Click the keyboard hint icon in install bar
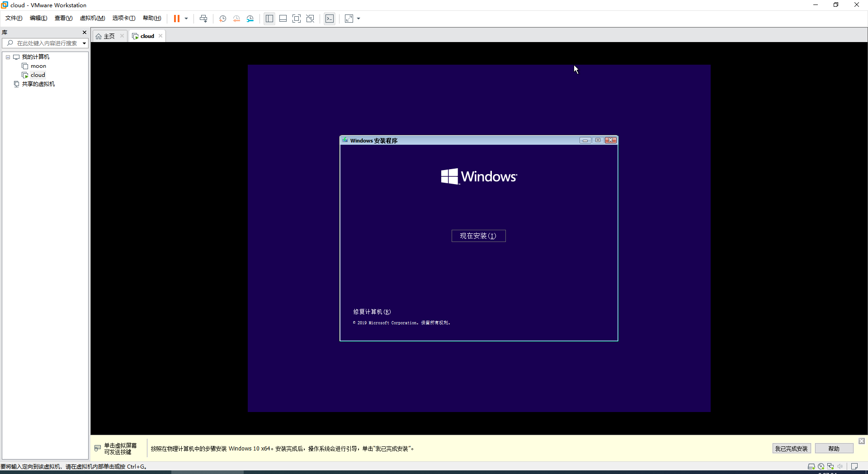Image resolution: width=868 pixels, height=474 pixels. point(98,448)
